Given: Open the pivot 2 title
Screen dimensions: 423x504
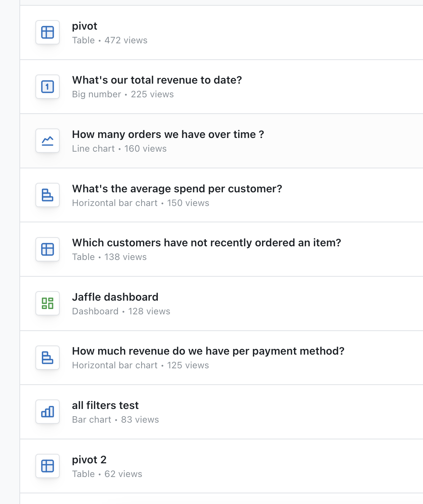Looking at the screenshot, I should [x=89, y=460].
